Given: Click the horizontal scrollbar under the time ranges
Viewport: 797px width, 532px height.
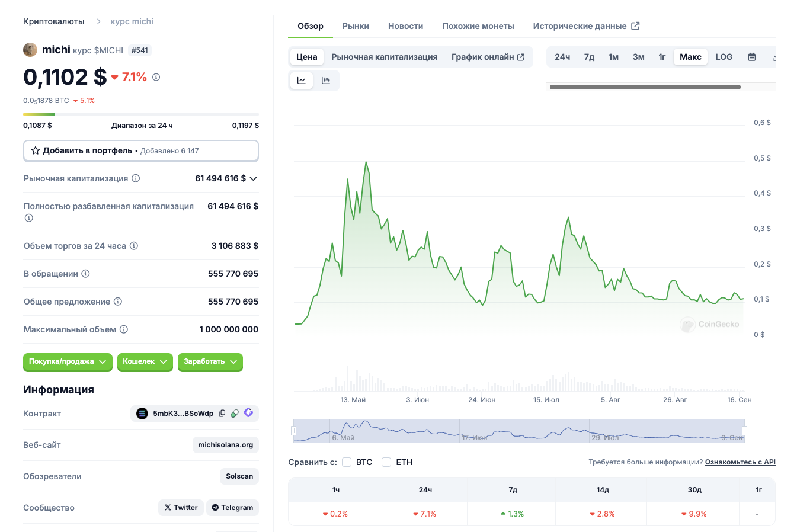Looking at the screenshot, I should tap(645, 87).
